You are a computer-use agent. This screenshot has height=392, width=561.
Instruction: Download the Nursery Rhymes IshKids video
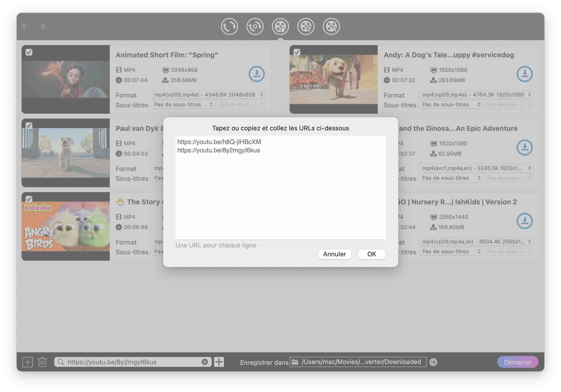(x=524, y=221)
